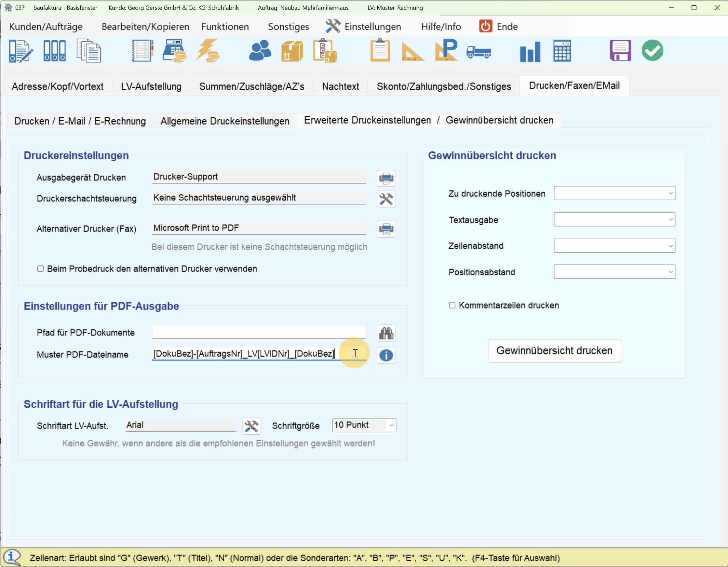Click tools icon for Druckerschachtsteuerung
The height and width of the screenshot is (567, 728).
386,199
